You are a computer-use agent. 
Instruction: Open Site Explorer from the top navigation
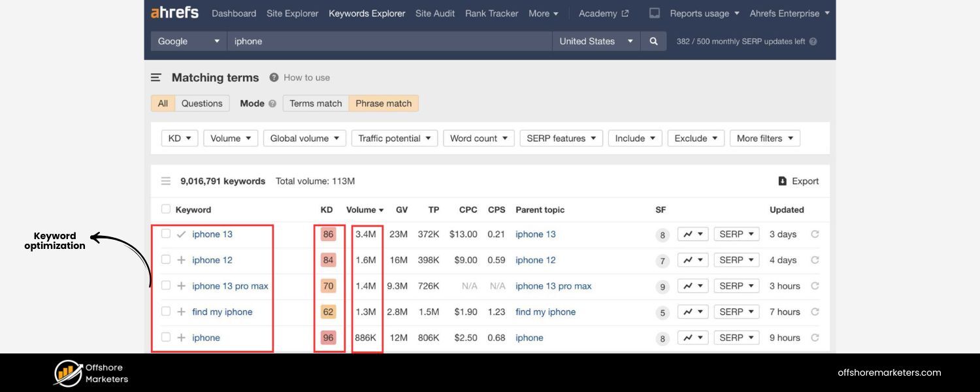coord(292,13)
